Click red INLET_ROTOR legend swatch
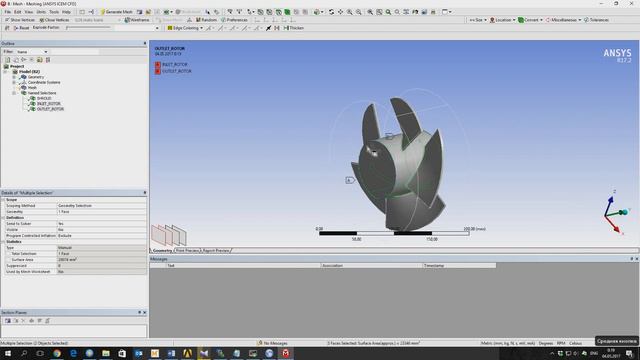 click(158, 64)
